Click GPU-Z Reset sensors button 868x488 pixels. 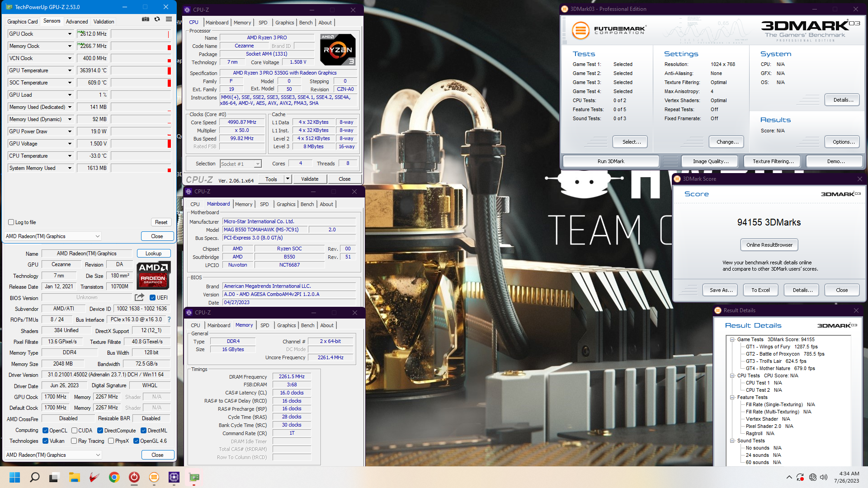(161, 222)
